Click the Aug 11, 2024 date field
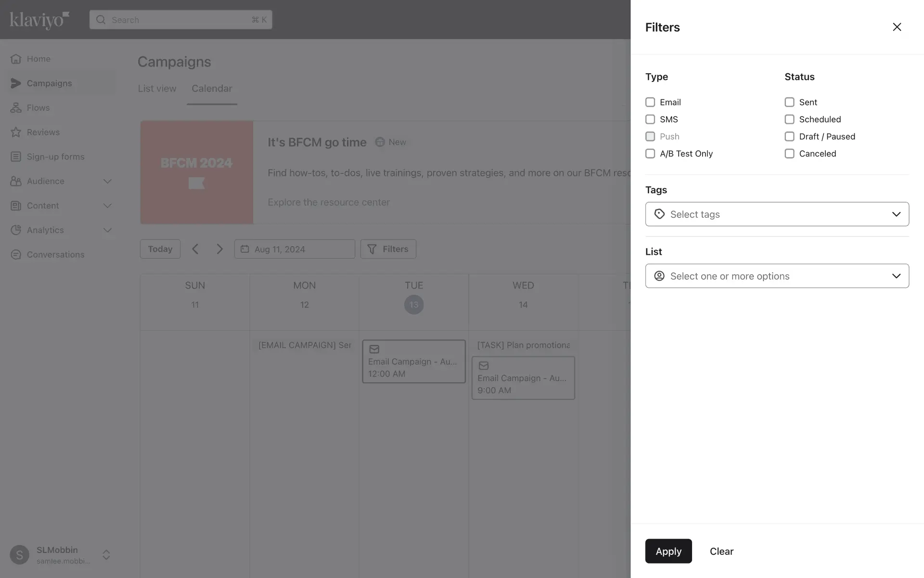 295,249
